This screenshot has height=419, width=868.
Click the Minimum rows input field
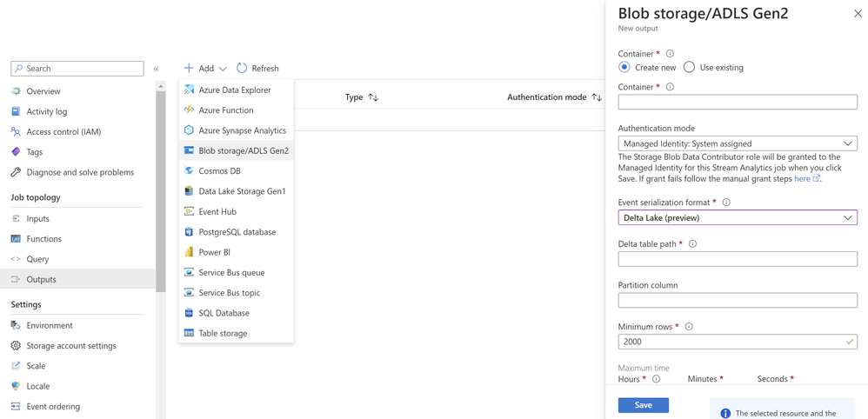(x=738, y=342)
